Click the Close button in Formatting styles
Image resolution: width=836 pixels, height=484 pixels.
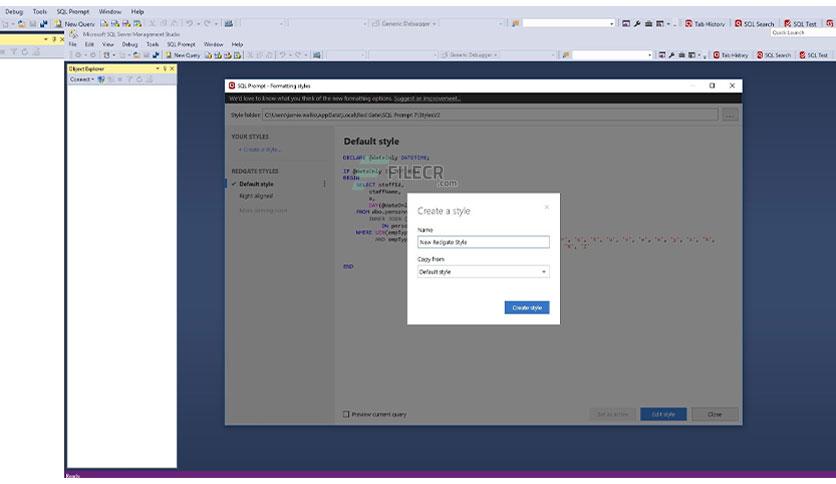point(715,414)
